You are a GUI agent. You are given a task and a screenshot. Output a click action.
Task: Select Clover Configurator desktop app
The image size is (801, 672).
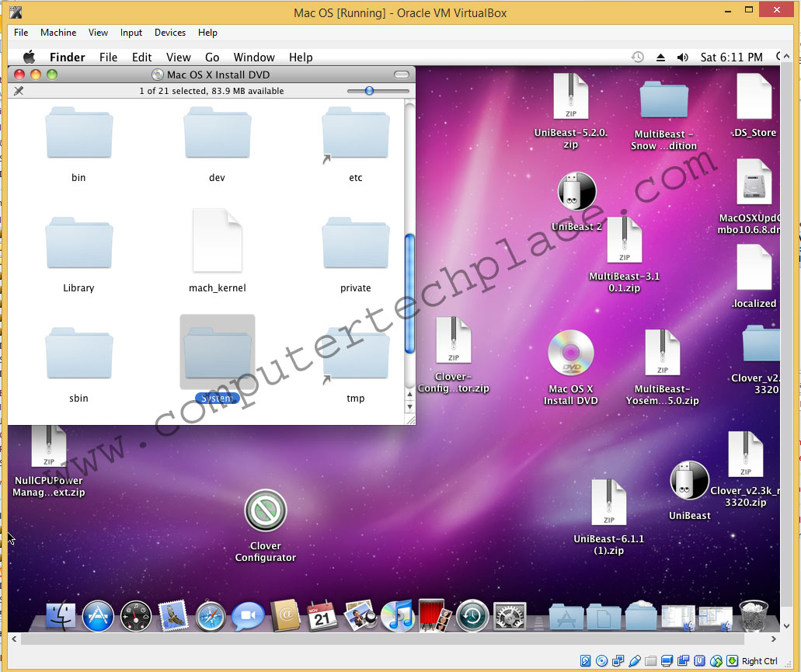pos(266,510)
